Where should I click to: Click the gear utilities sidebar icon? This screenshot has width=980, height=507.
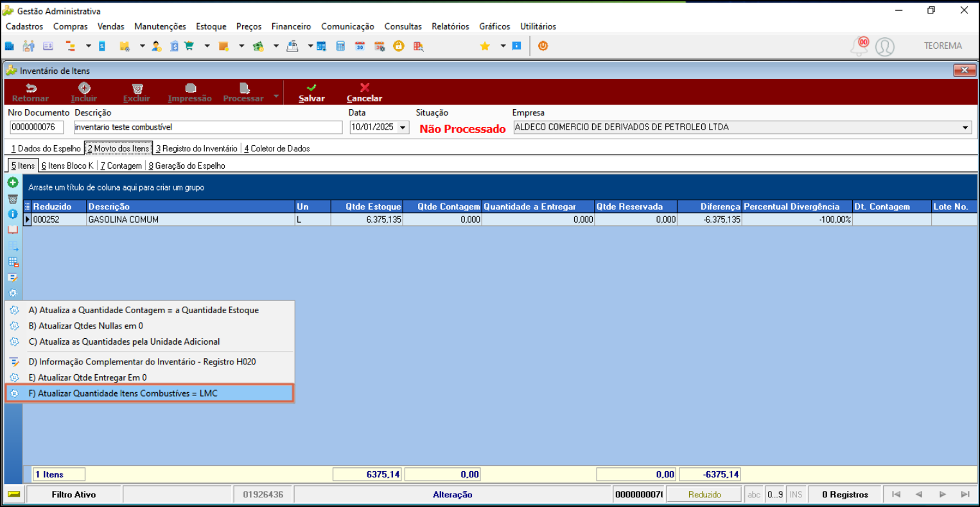point(12,293)
